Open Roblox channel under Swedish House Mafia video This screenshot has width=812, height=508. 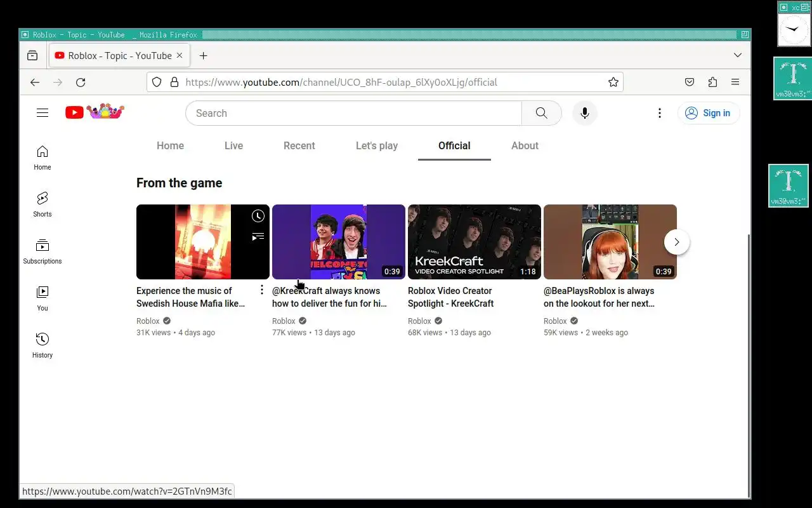point(148,321)
